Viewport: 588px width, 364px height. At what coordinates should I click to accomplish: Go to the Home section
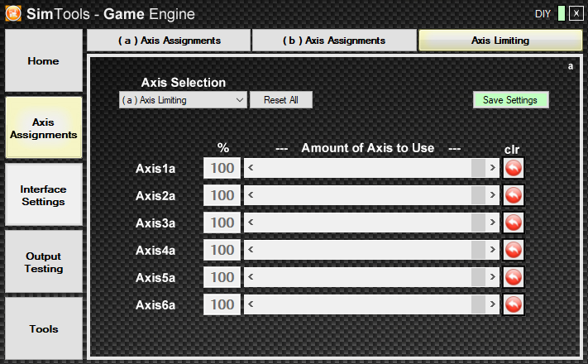point(44,61)
